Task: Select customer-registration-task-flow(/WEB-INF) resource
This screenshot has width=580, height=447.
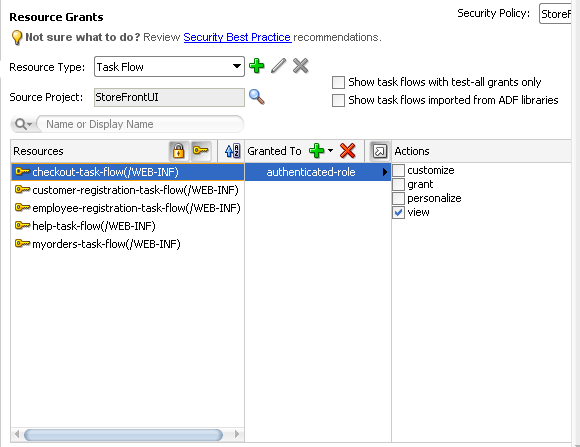Action: coord(128,190)
